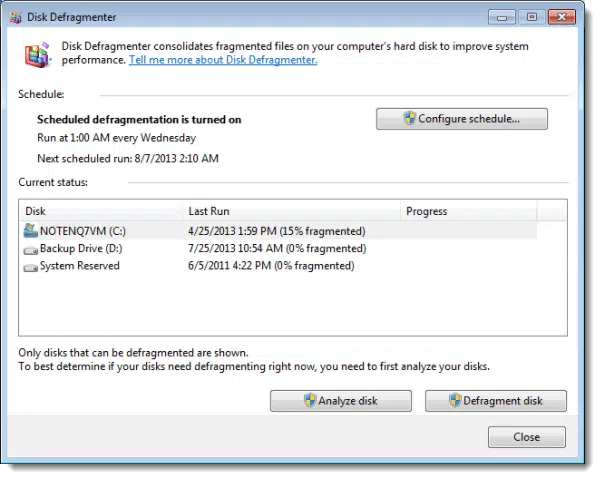Click shield icon on Configure schedule button
Screen dimensions: 600x479
tap(410, 119)
